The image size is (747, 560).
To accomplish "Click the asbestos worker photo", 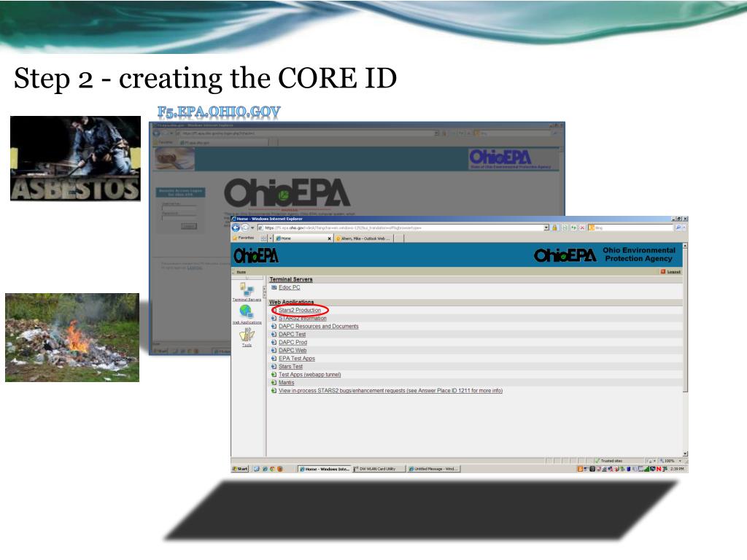I will tap(75, 158).
